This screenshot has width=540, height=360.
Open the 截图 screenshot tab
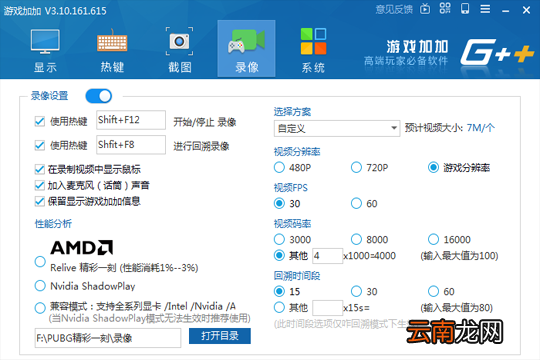coord(179,50)
